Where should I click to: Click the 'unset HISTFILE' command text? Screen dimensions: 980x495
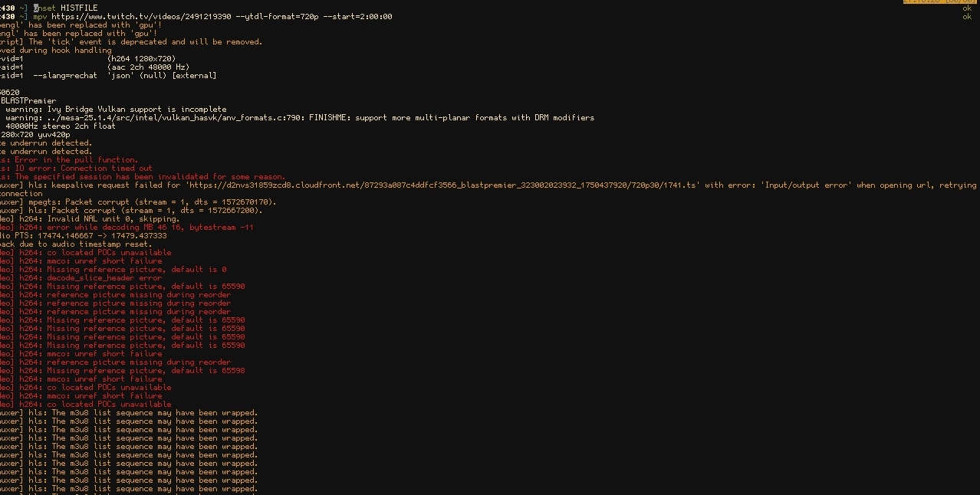(65, 8)
